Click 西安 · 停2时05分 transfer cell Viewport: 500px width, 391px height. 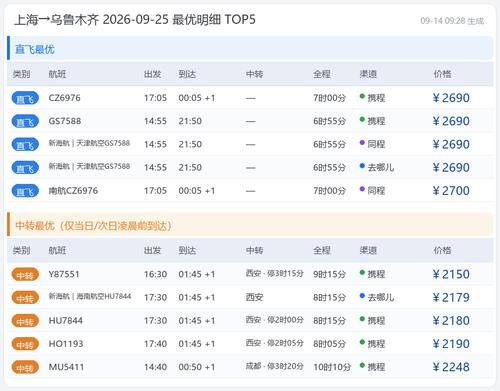(275, 343)
